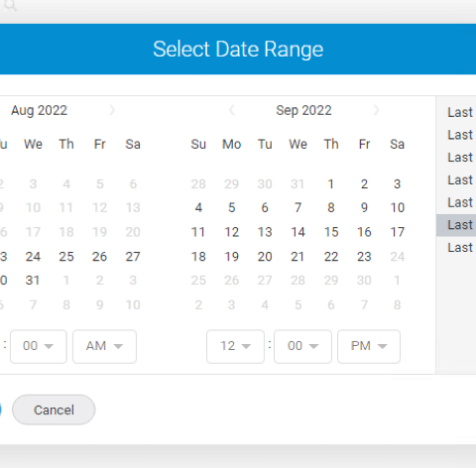Select September 1 in the calendar
The width and height of the screenshot is (476, 468).
click(x=331, y=183)
